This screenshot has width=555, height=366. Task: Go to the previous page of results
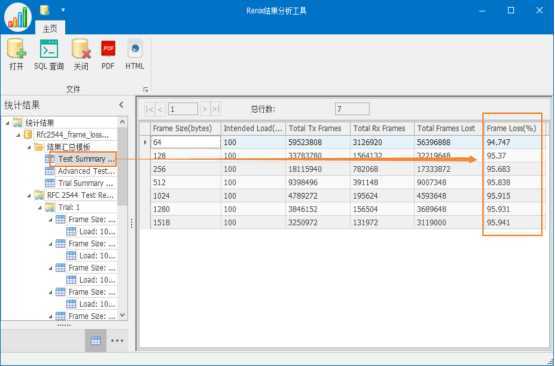[x=160, y=109]
